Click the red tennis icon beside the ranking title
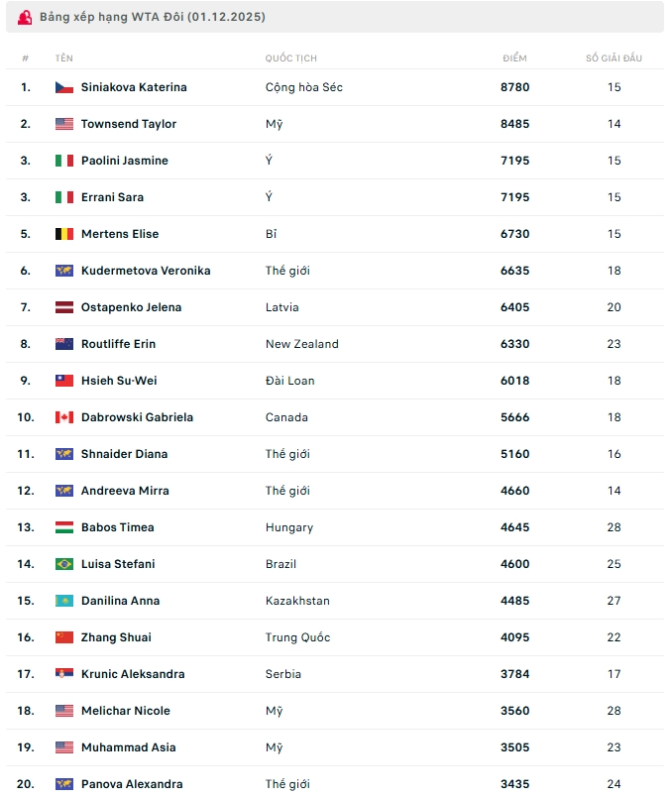 tap(25, 17)
